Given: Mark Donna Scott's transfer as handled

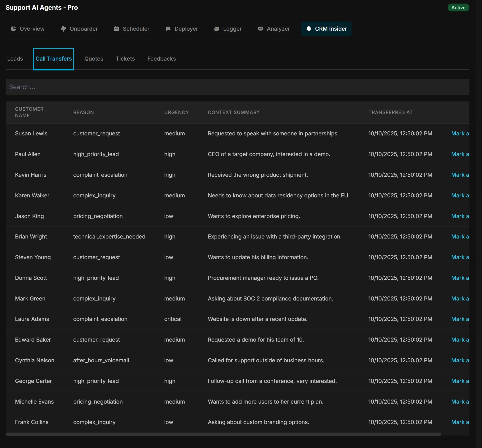Looking at the screenshot, I should pyautogui.click(x=460, y=278).
